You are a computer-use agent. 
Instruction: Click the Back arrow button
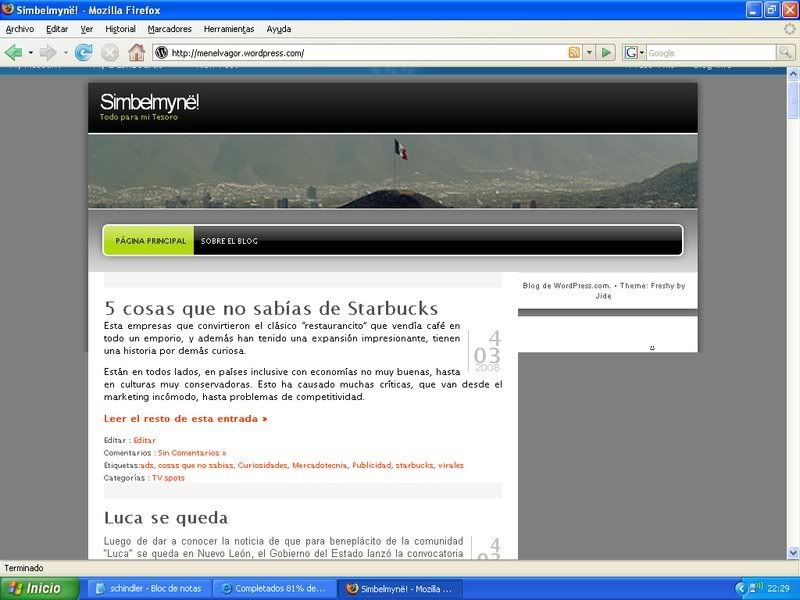tap(14, 52)
